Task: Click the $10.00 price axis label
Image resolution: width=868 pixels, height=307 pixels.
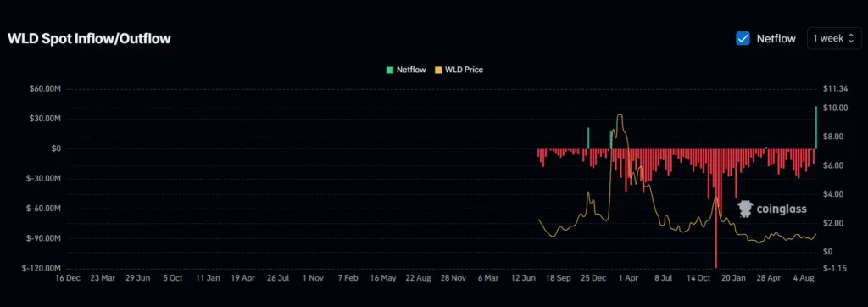Action: tap(835, 108)
